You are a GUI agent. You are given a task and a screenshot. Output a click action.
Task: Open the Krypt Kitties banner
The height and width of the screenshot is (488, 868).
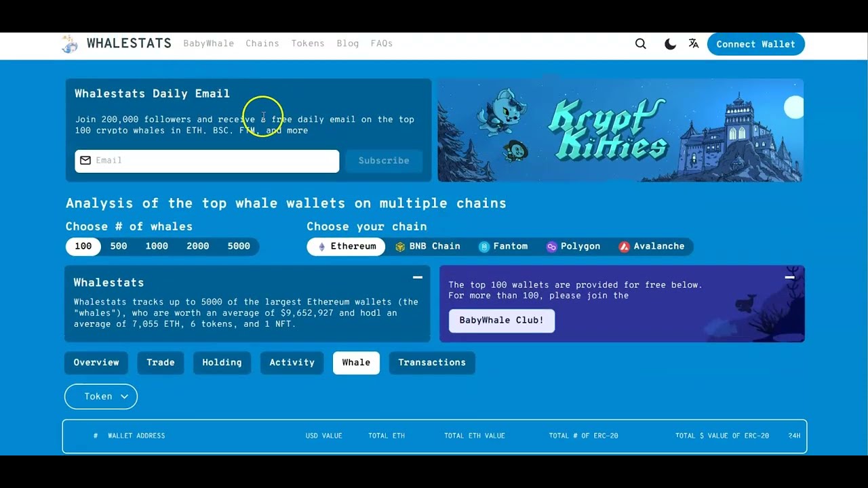tap(620, 130)
